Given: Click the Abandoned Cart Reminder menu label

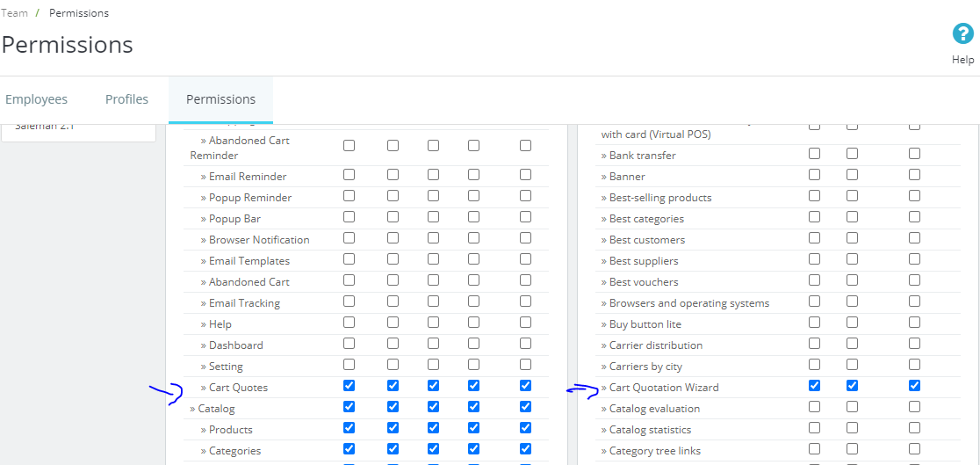Looking at the screenshot, I should click(249, 141).
